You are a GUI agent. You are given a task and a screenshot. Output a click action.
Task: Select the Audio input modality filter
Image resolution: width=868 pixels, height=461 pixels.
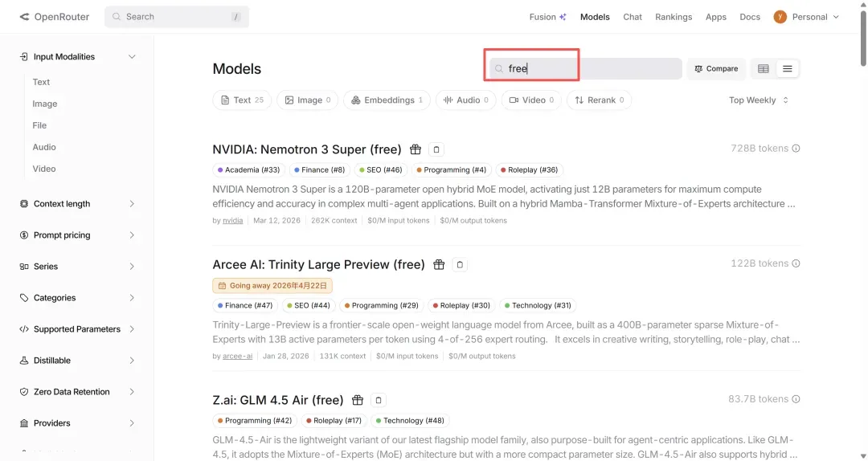(44, 147)
